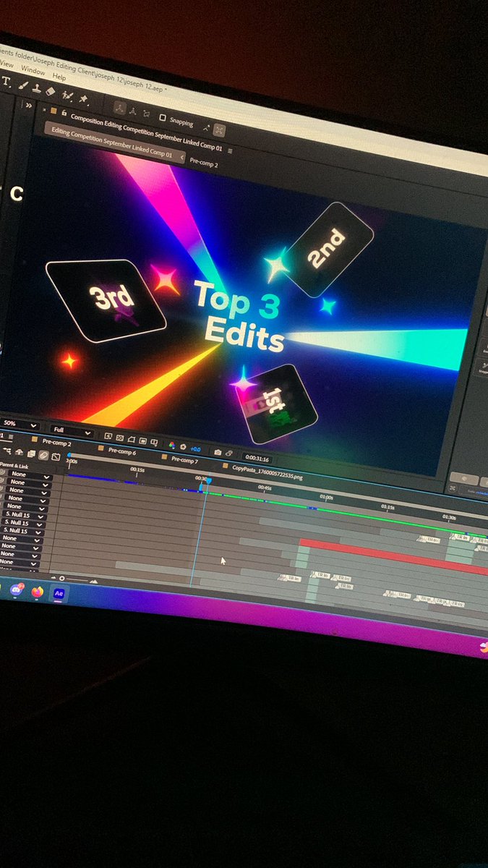Click the show channel color icon
This screenshot has height=868, width=488.
(172, 445)
